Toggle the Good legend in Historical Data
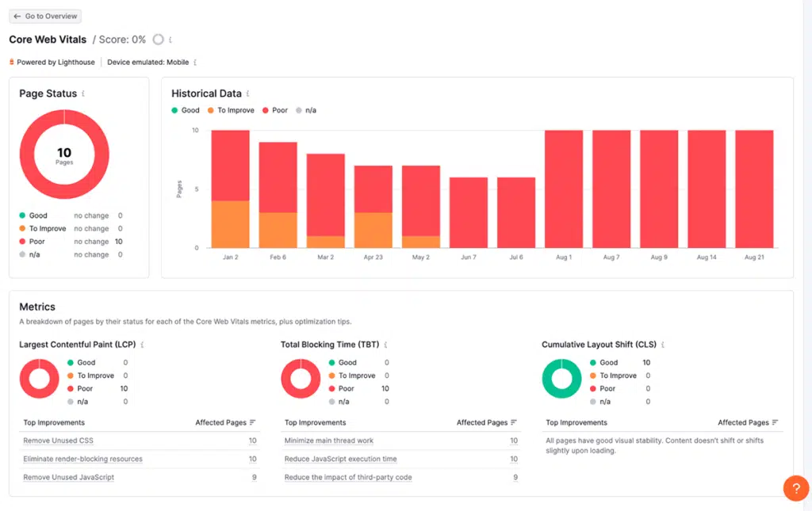This screenshot has height=511, width=812. (x=183, y=110)
